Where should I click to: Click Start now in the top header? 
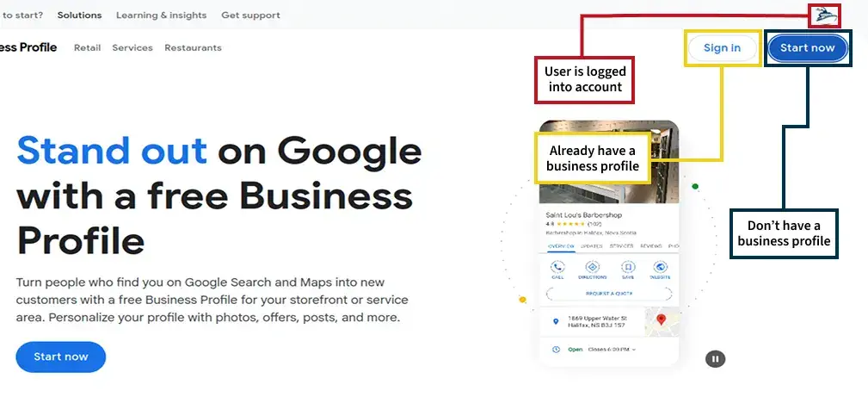click(807, 48)
